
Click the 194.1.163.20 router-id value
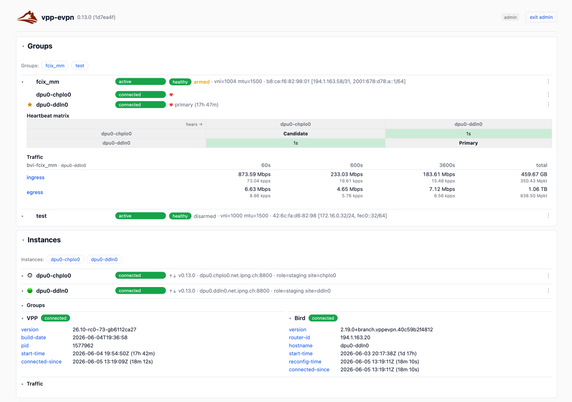click(x=355, y=337)
